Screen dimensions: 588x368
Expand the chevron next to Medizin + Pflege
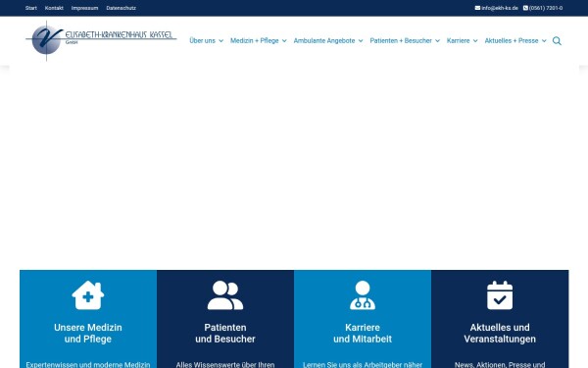284,41
